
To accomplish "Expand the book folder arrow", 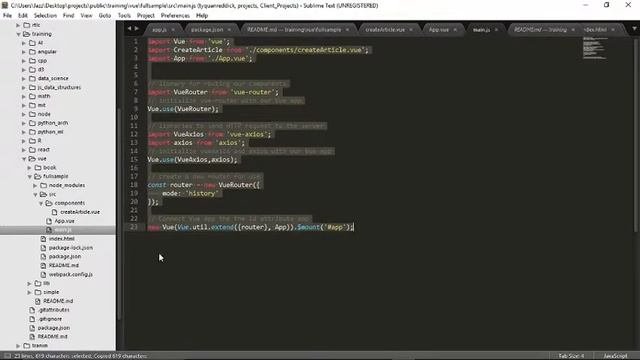I will [30, 167].
